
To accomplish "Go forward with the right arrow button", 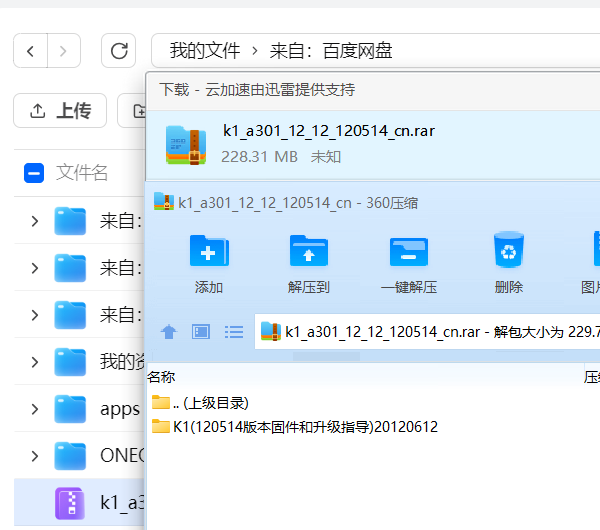I will tap(64, 51).
